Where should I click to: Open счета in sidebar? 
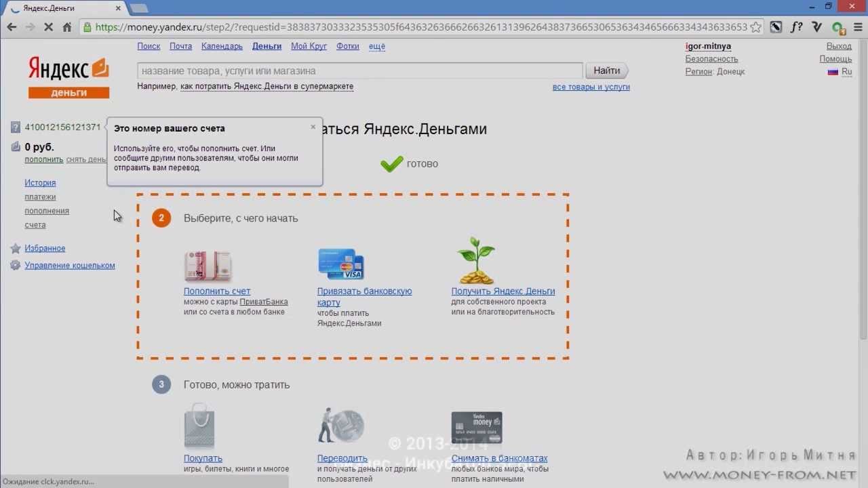coord(35,225)
